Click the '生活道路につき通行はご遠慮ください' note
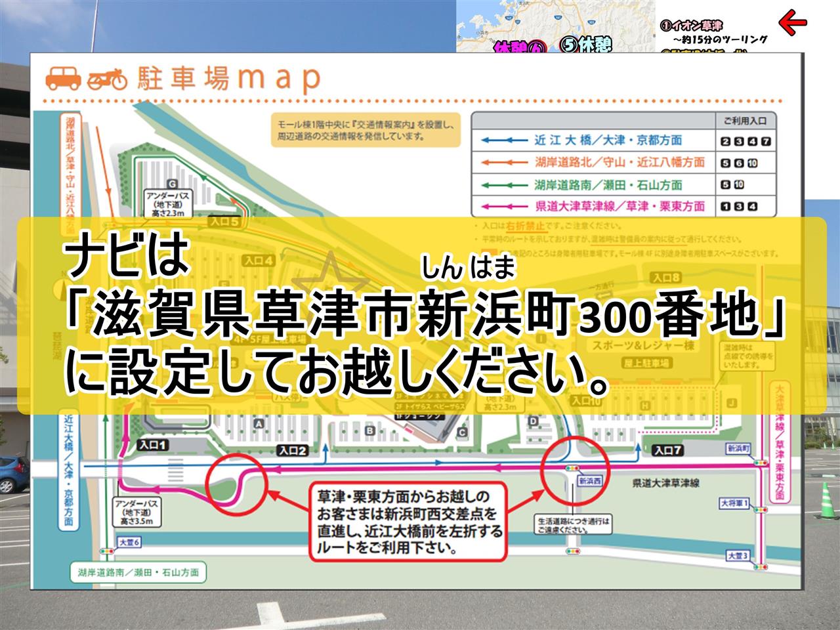The height and width of the screenshot is (630, 840). point(572,524)
